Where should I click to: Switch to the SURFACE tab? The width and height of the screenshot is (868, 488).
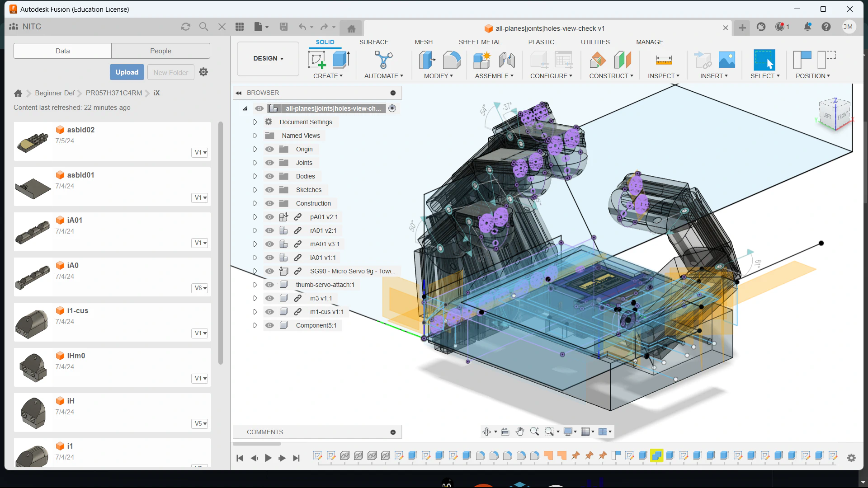click(374, 42)
